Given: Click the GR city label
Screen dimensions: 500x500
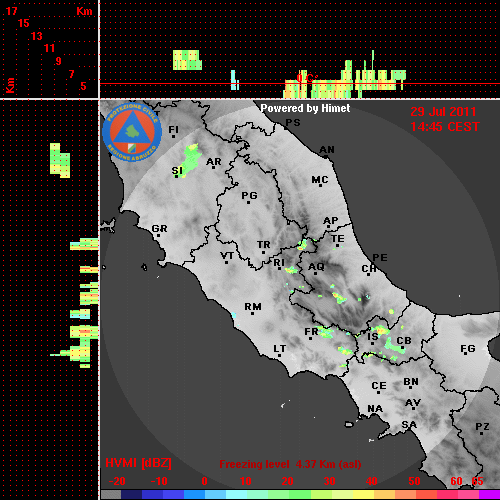Looking at the screenshot, I should coord(159,229).
